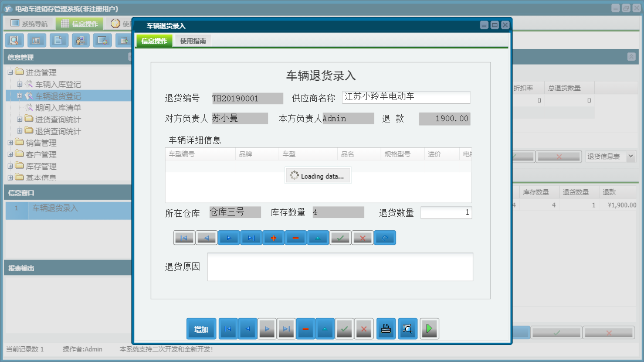Viewport: 644px width, 362px height.
Task: Click the red X cancel icon in detail navigator
Action: [362, 238]
